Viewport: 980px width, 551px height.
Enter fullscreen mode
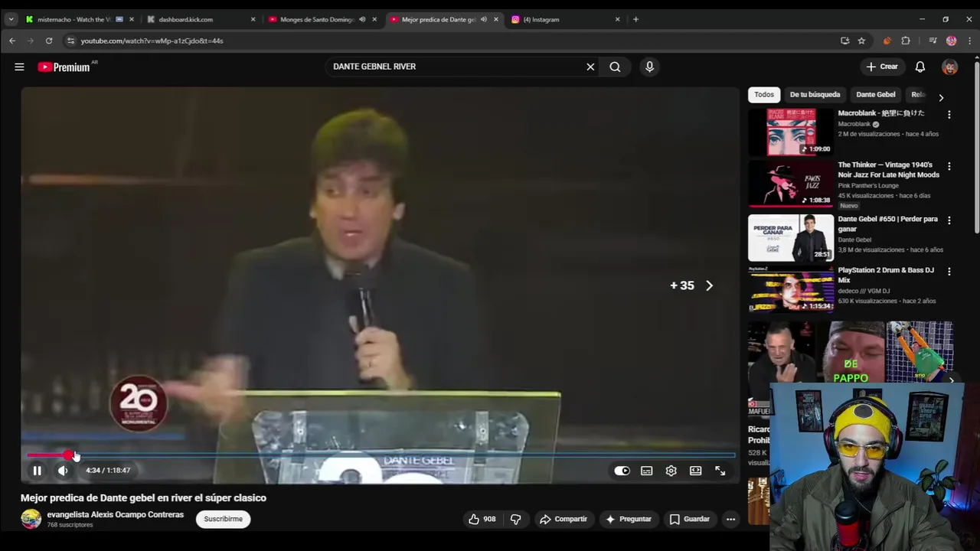[720, 471]
